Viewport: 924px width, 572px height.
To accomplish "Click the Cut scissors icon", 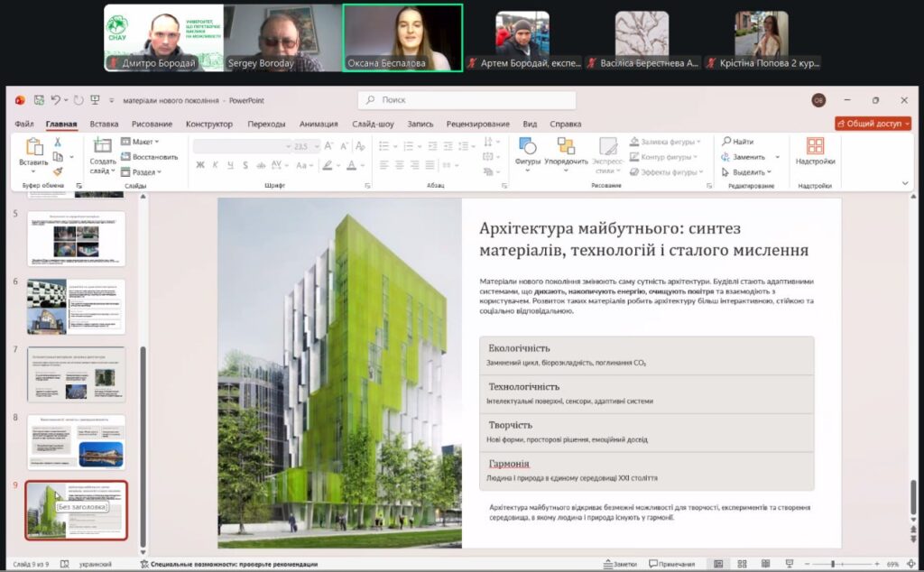I will click(x=58, y=142).
